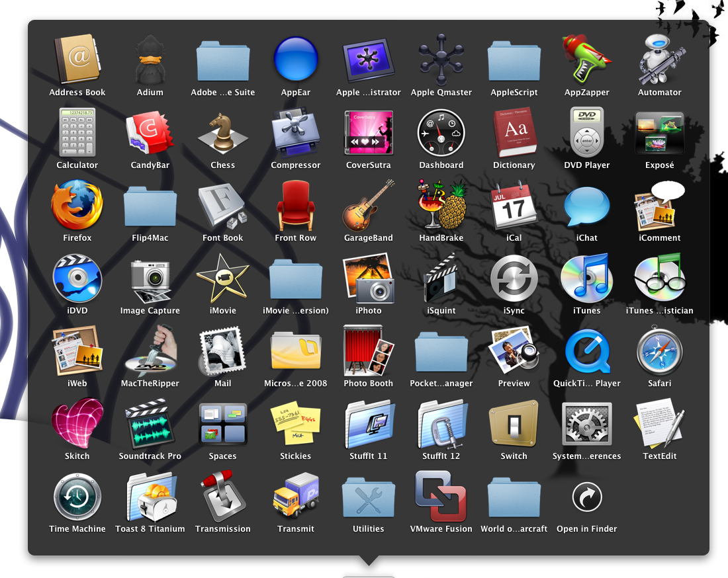Launch MacTheRipper
Image resolution: width=728 pixels, height=578 pixels.
pos(150,351)
